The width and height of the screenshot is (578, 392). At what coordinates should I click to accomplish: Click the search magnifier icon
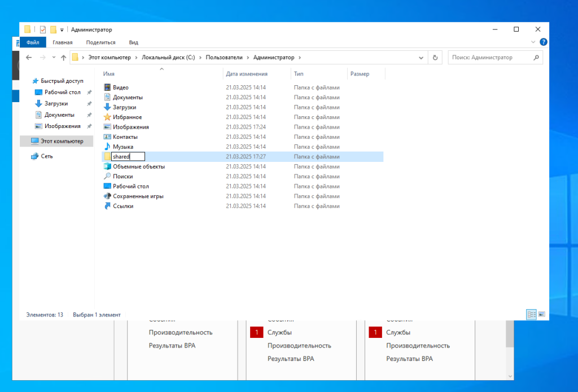click(536, 58)
